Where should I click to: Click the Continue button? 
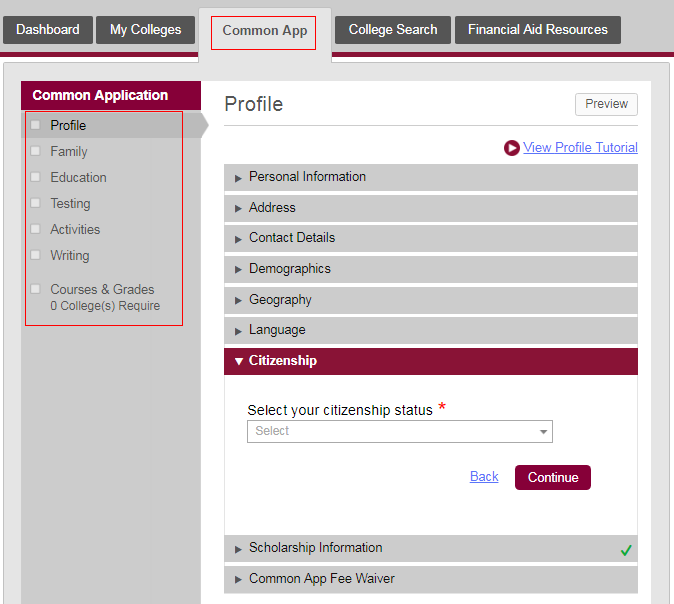(553, 477)
